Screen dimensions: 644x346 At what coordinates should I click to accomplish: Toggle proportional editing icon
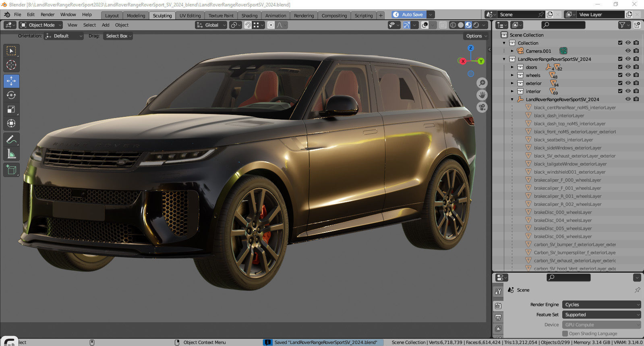[x=271, y=25]
